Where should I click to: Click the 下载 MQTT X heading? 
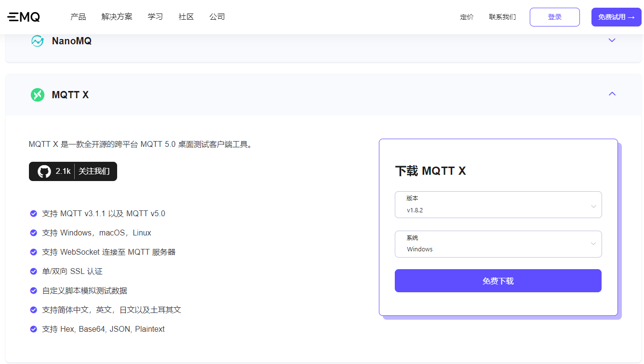tap(430, 171)
